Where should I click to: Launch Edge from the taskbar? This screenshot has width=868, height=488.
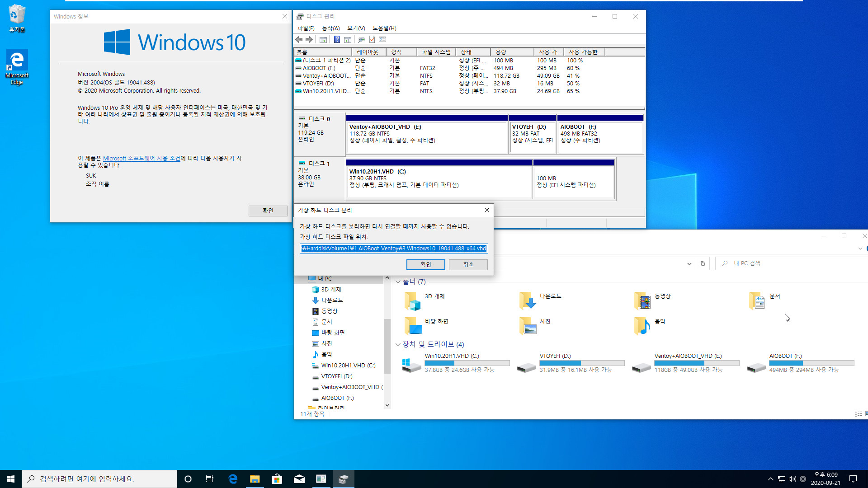(233, 479)
